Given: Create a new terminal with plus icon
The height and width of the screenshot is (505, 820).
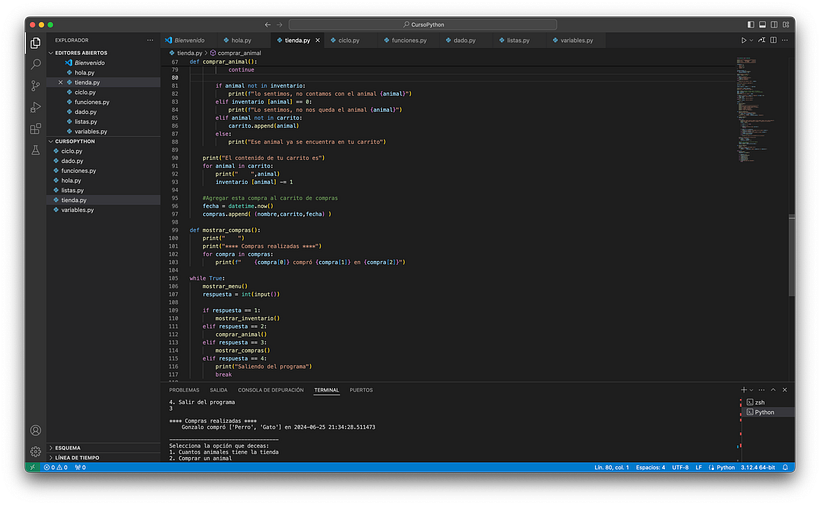Looking at the screenshot, I should click(744, 390).
